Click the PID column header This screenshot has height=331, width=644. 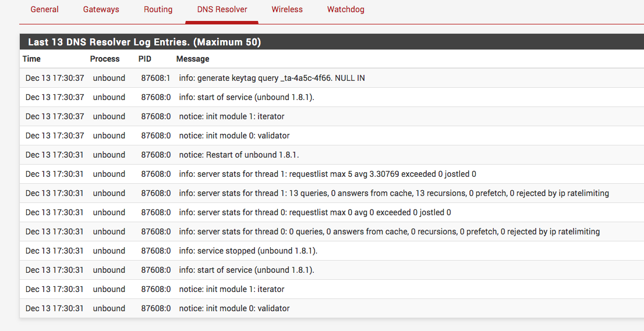click(x=145, y=59)
